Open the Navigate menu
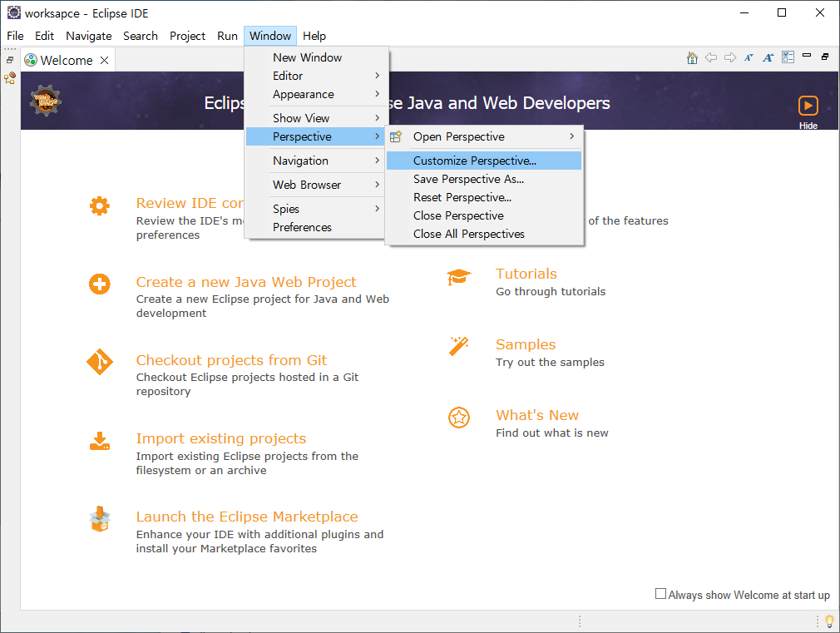 [89, 36]
